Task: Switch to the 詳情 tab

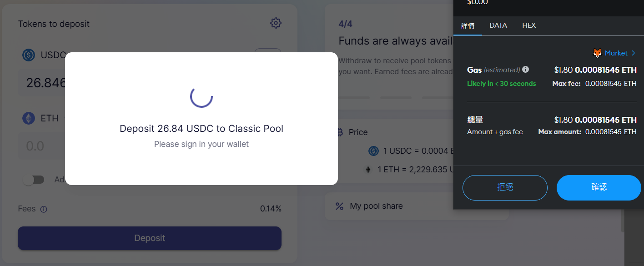Action: (x=468, y=25)
